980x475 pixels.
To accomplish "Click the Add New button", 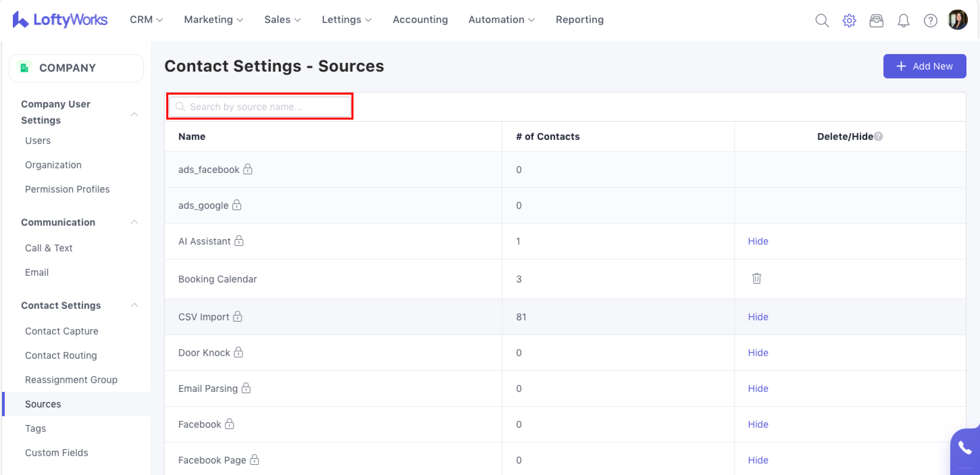I will click(924, 66).
